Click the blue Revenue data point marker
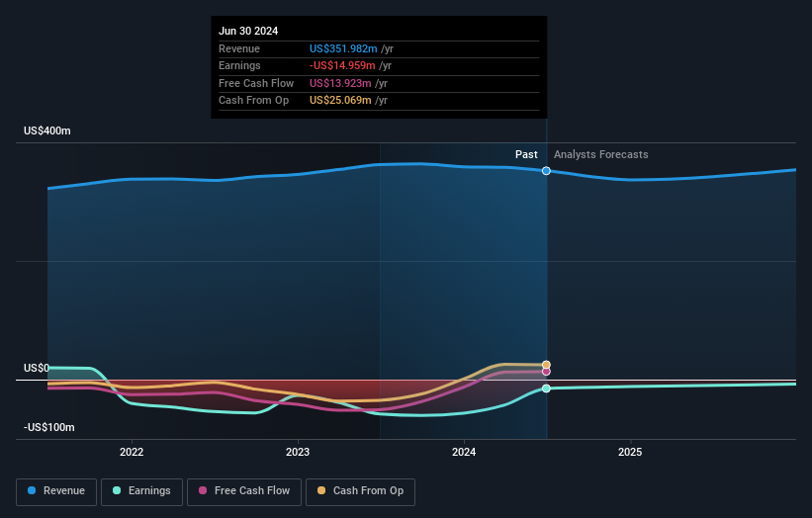 [x=546, y=171]
